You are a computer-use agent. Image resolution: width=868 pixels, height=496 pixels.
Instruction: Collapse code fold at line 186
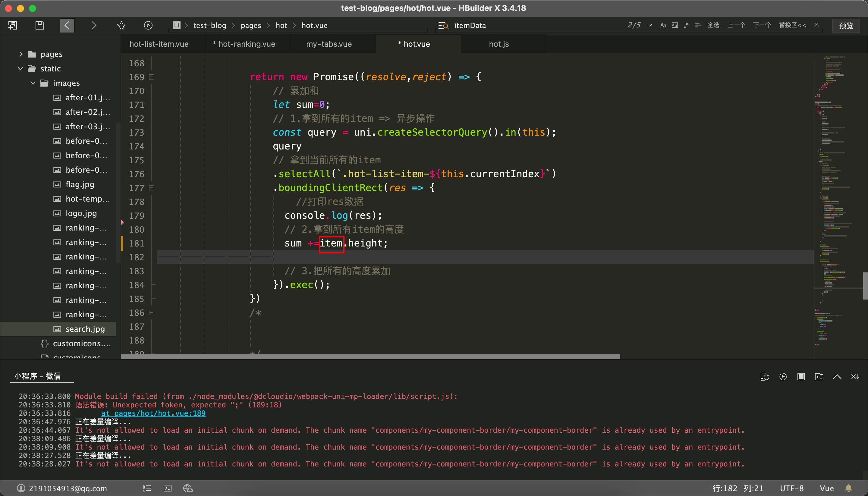pos(152,312)
